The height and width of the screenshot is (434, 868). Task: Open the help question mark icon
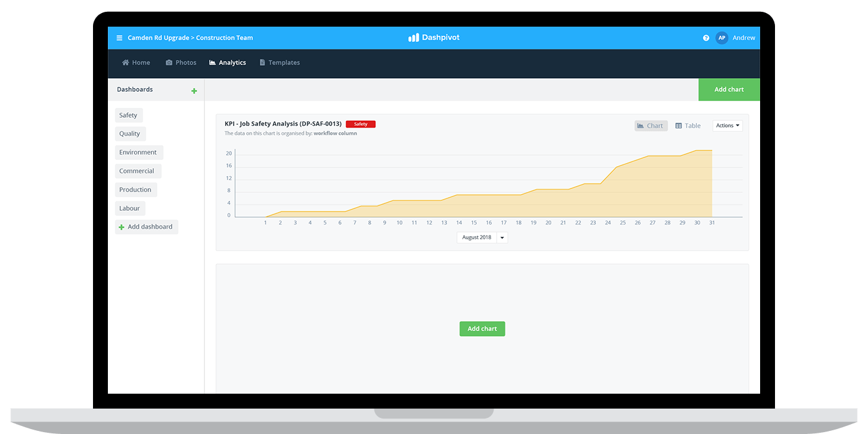tap(706, 38)
